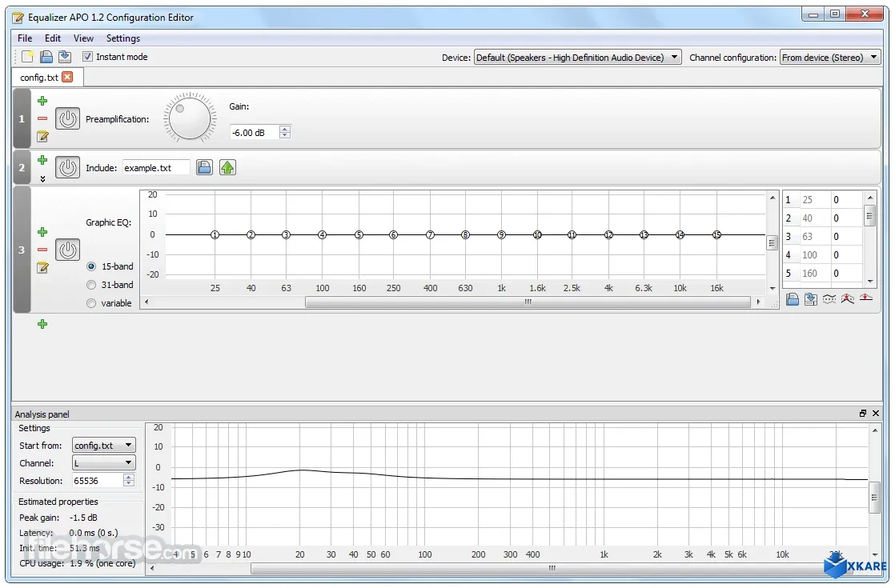Expand extra options for Include row
This screenshot has height=588, width=895.
(42, 178)
